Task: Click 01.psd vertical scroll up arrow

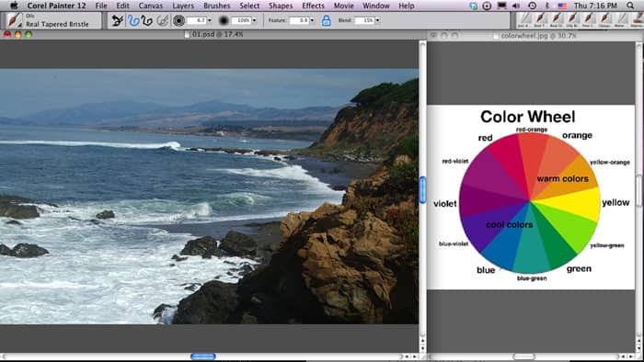Action: 422,340
